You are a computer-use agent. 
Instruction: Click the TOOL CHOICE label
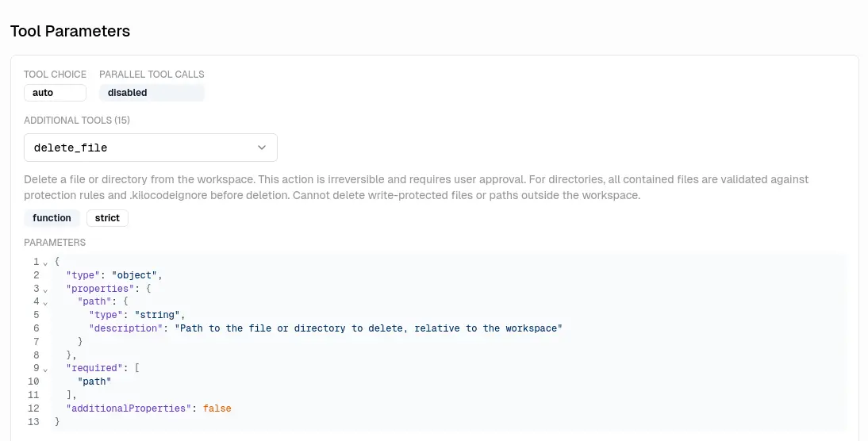[55, 75]
